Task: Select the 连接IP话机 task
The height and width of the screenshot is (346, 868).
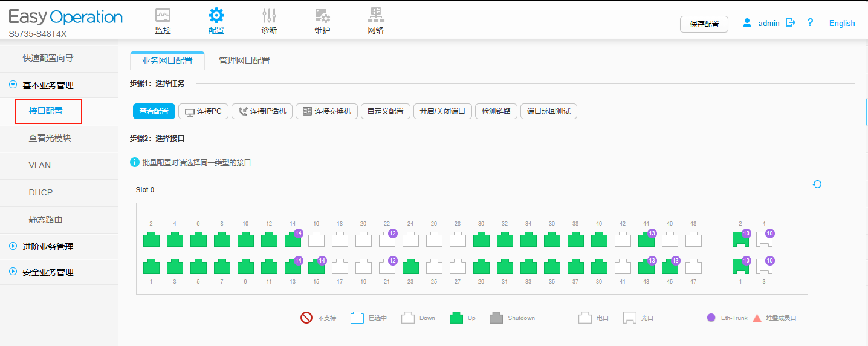Action: 262,111
